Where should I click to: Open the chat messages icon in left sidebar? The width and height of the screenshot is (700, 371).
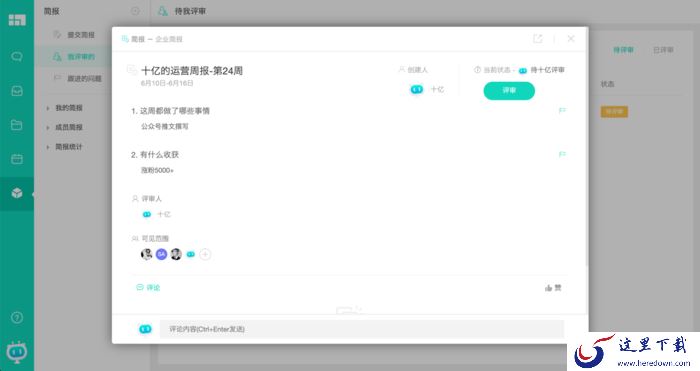(x=17, y=57)
